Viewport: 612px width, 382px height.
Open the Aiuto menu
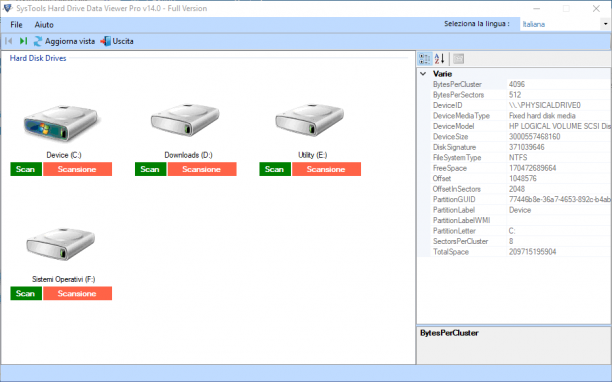44,25
